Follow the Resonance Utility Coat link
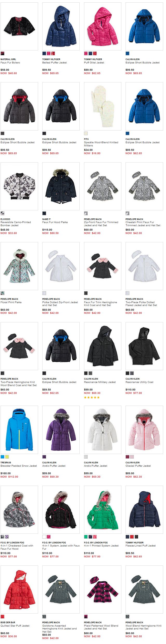The image size is (166, 644). 139,382
